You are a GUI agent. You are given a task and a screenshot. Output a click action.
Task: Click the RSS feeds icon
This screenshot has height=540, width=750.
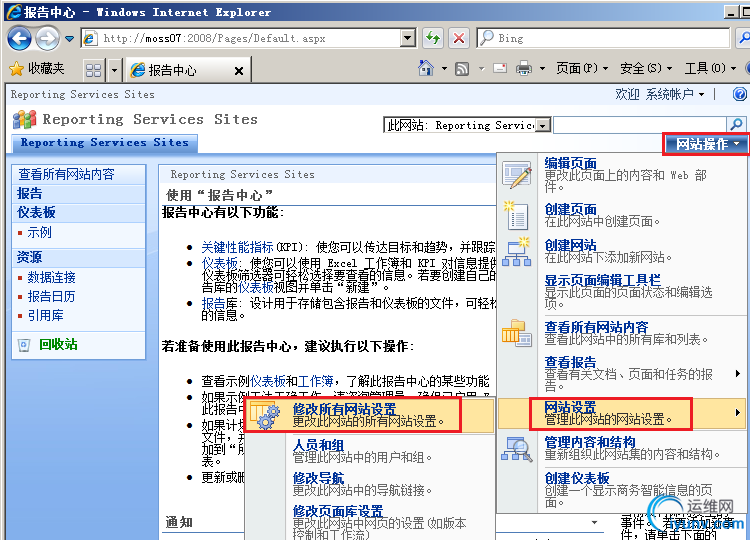(x=462, y=69)
